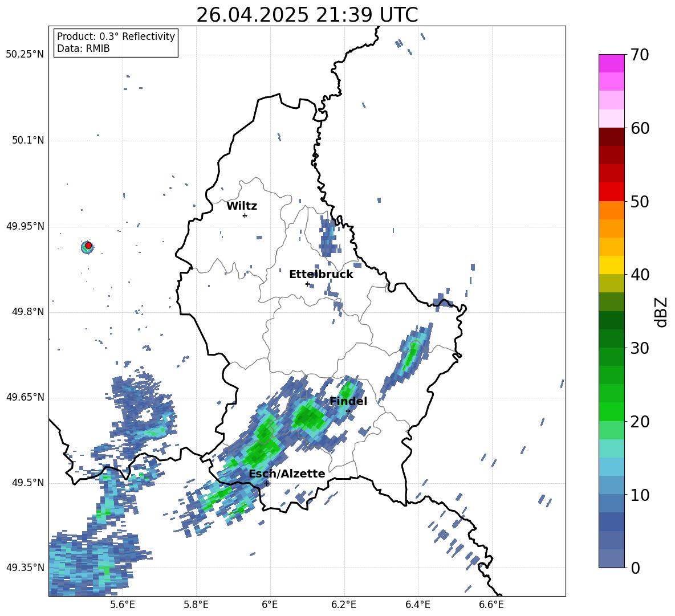Click the 50.25°N latitude label

coord(25,55)
